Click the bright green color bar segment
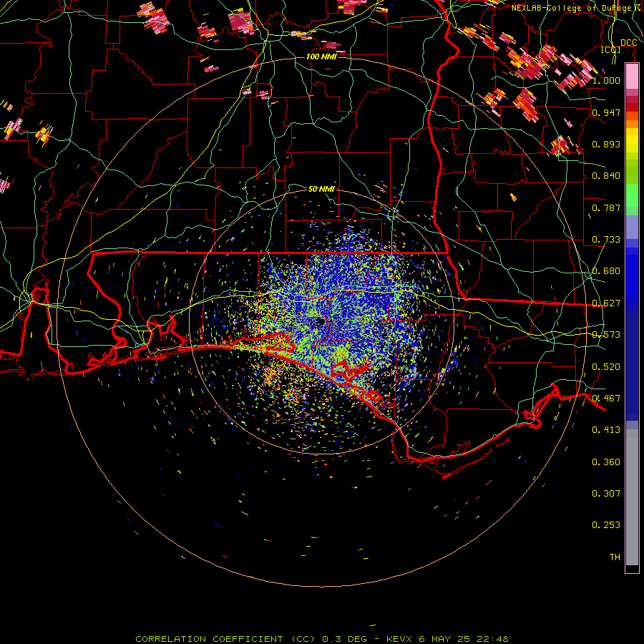644x644 pixels. point(632,195)
